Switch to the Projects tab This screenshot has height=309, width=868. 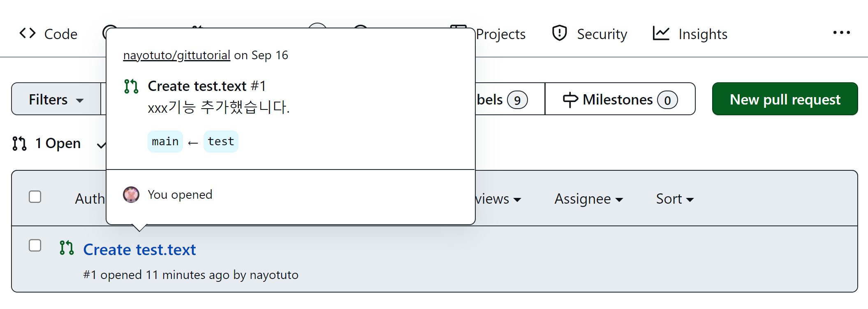[x=500, y=34]
